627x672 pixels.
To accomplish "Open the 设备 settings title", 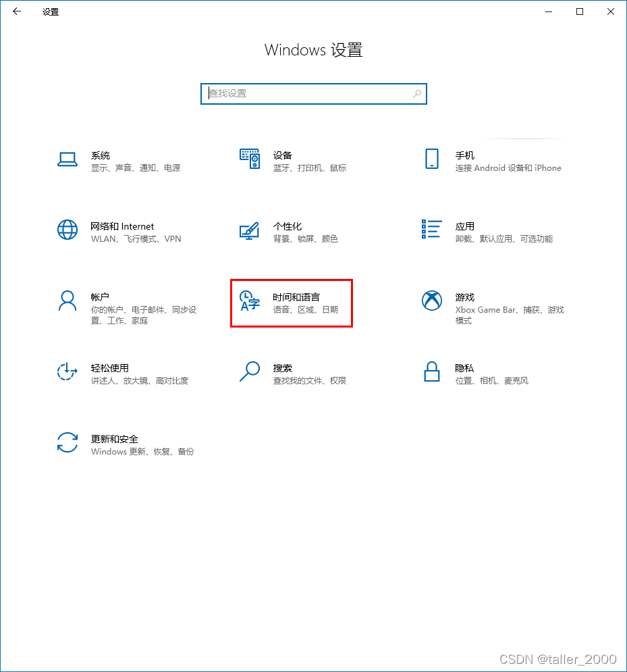I will [x=283, y=155].
